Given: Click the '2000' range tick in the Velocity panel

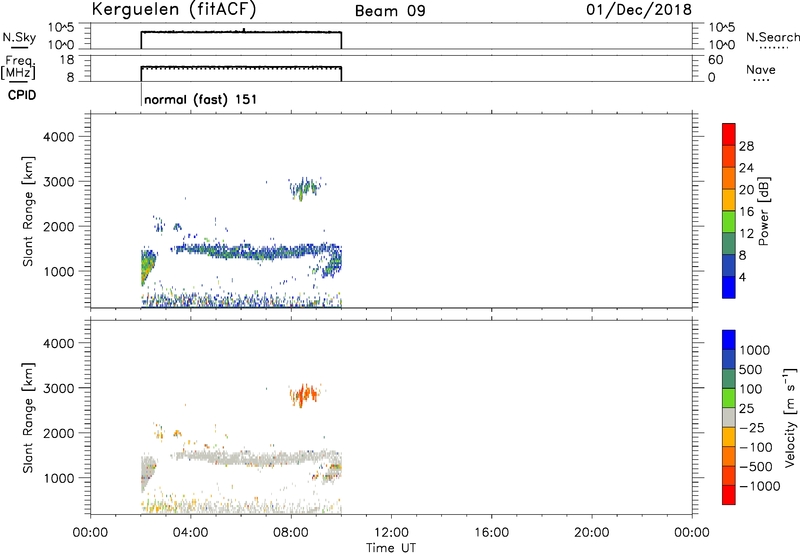Looking at the screenshot, I should pos(58,433).
